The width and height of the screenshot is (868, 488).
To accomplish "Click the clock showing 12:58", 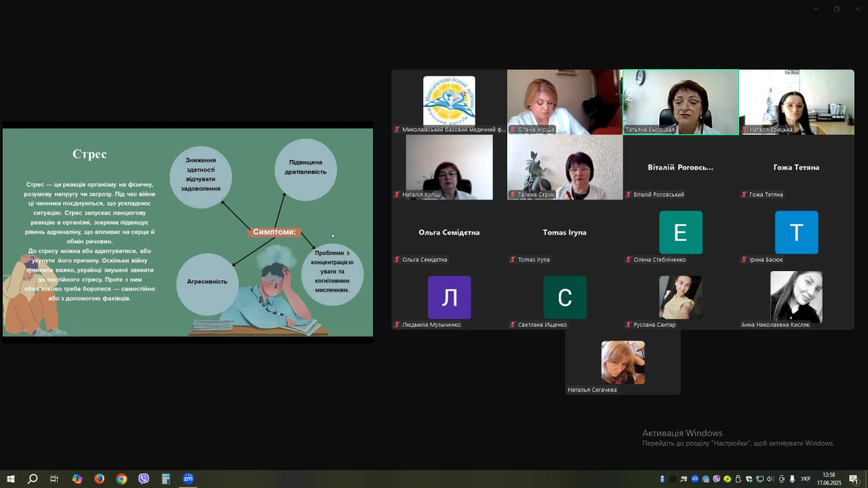I will (x=829, y=479).
